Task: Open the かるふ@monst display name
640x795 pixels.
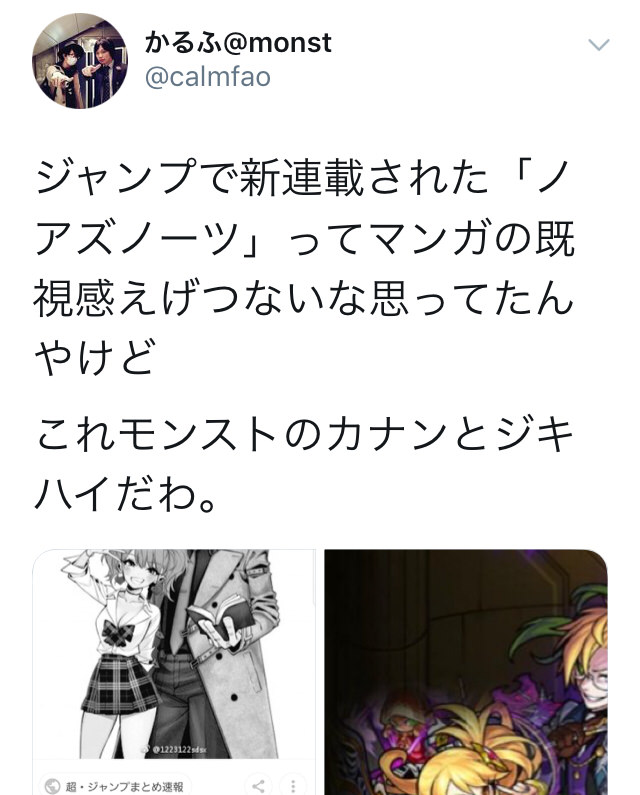Action: pyautogui.click(x=238, y=42)
